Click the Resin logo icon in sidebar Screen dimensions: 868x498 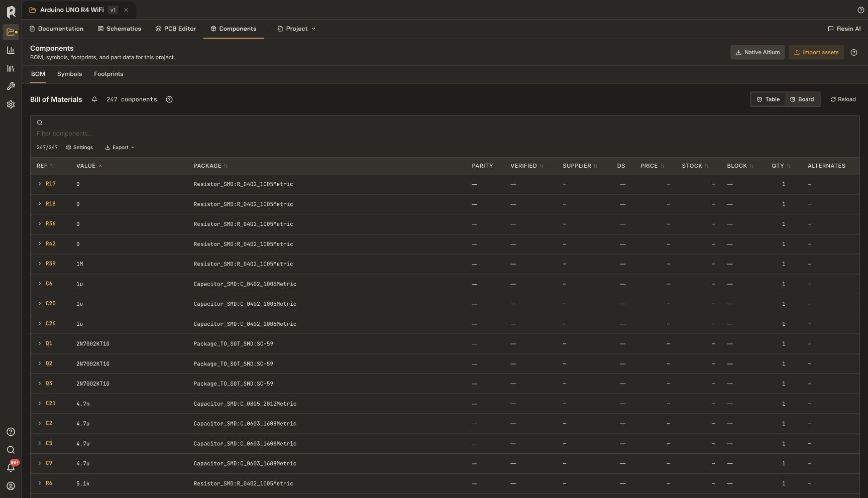(11, 12)
